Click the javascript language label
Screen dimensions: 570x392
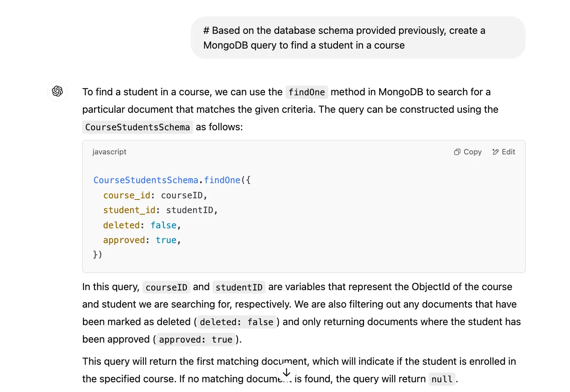[x=109, y=152]
